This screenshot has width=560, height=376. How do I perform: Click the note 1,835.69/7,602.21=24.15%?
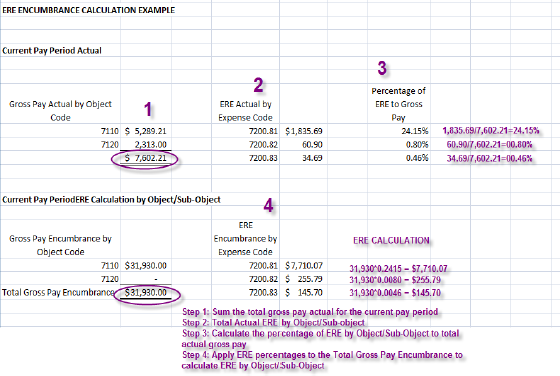491,131
